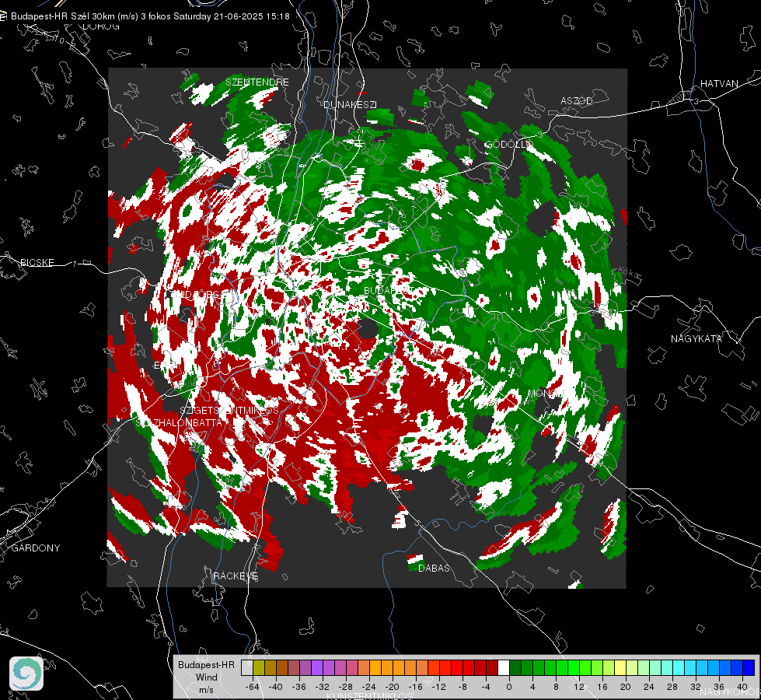Click the -64 value on the legend scale
This screenshot has width=761, height=700.
click(x=253, y=687)
